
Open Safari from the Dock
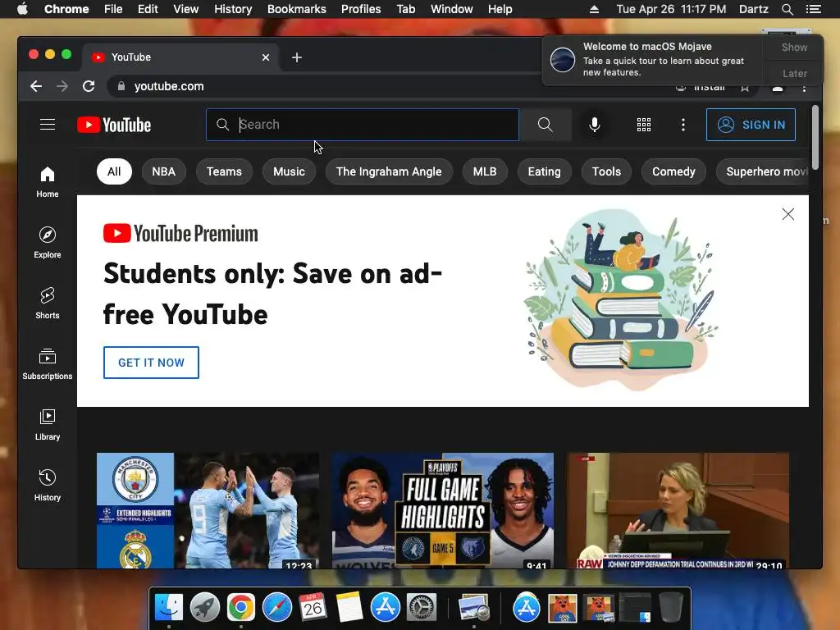(277, 607)
